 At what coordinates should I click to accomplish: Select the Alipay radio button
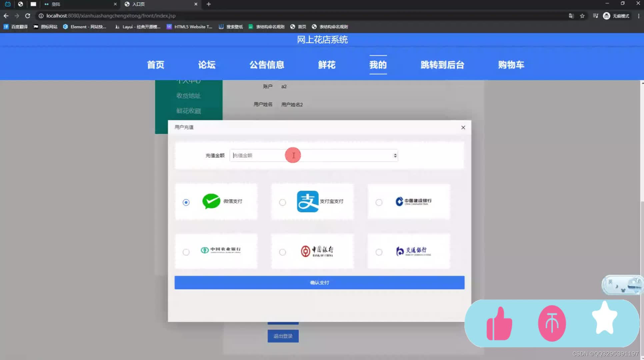point(282,202)
